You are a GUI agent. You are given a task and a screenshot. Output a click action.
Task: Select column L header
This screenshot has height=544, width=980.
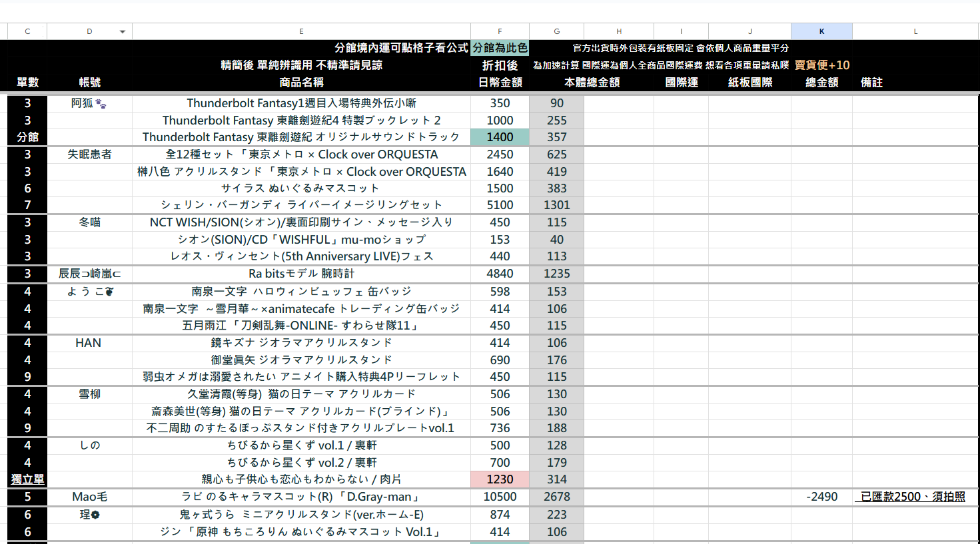(915, 31)
